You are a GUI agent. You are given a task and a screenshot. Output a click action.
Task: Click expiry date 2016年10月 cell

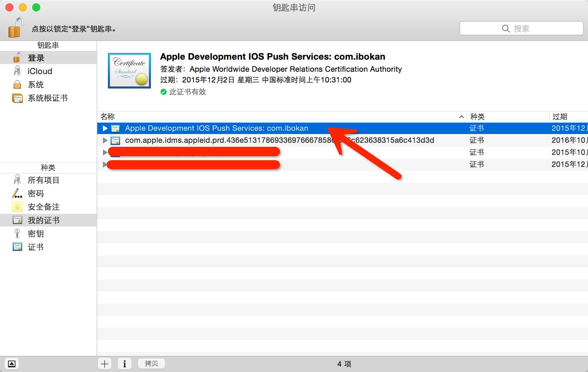pos(569,140)
